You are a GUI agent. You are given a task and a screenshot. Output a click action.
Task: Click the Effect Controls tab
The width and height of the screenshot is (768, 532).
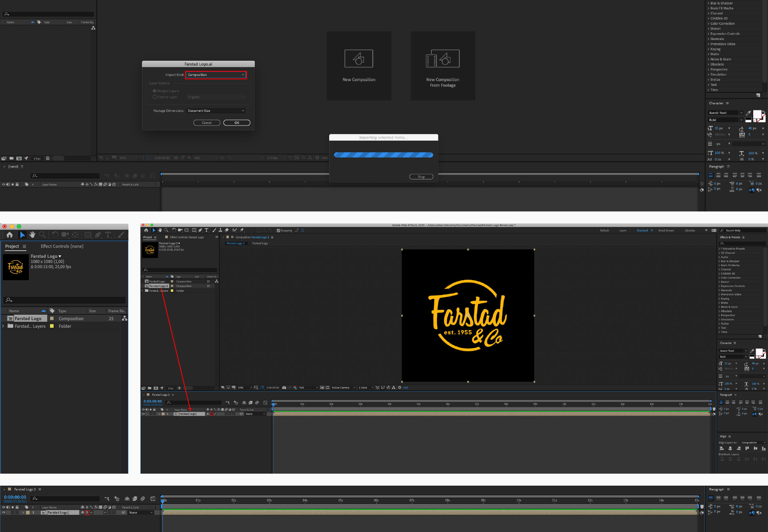tap(62, 246)
